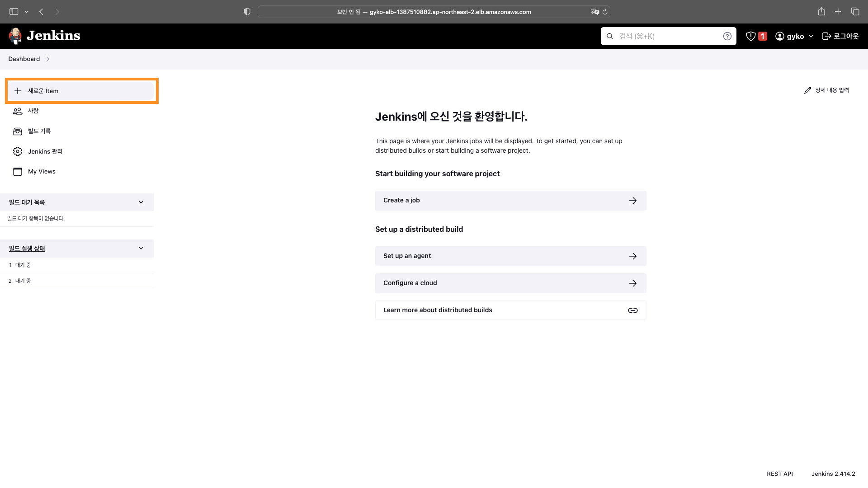Click the gyko username link
Screen dimensions: 868x488
(795, 36)
